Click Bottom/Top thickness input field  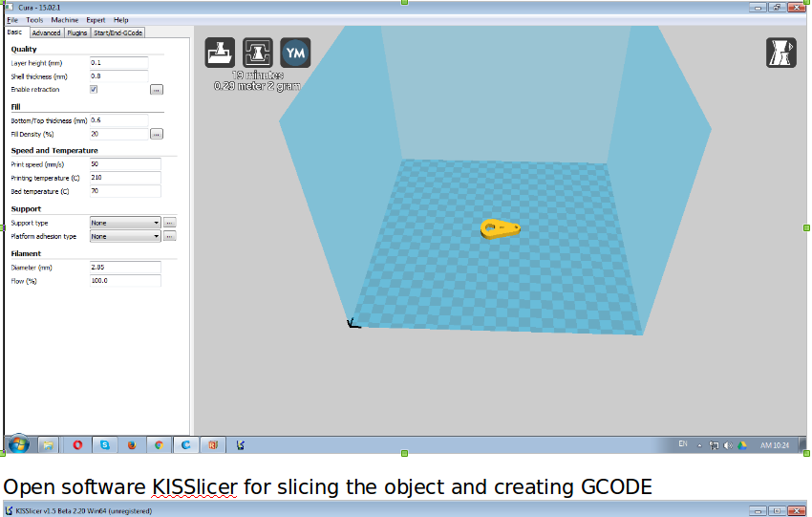119,120
